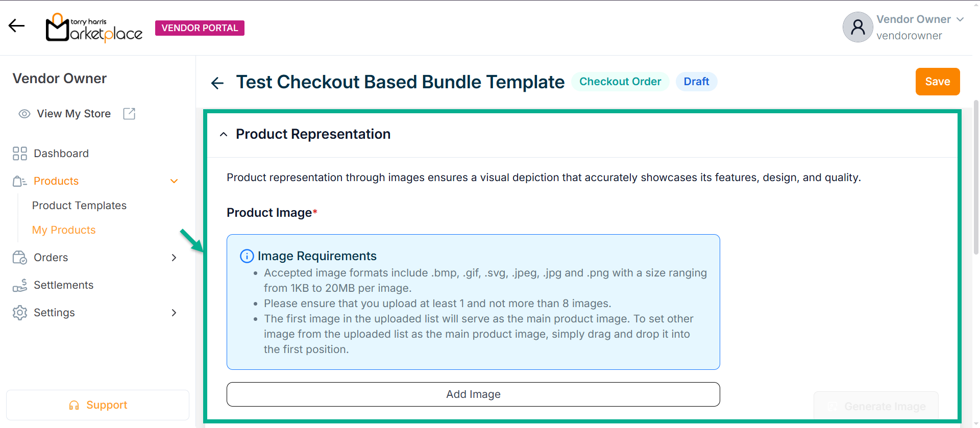Screen dimensions: 980x428
Task: Click the Settlements hand-coin icon
Action: click(20, 285)
